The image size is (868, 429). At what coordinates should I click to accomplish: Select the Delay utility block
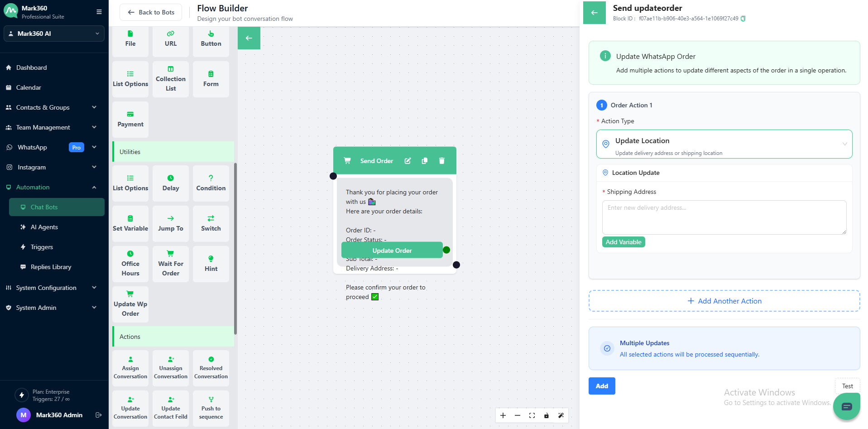click(171, 183)
